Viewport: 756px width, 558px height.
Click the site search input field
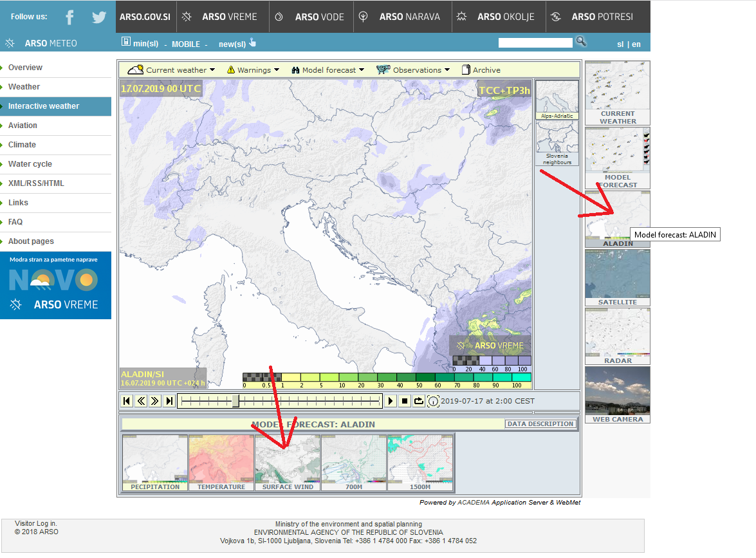click(535, 43)
